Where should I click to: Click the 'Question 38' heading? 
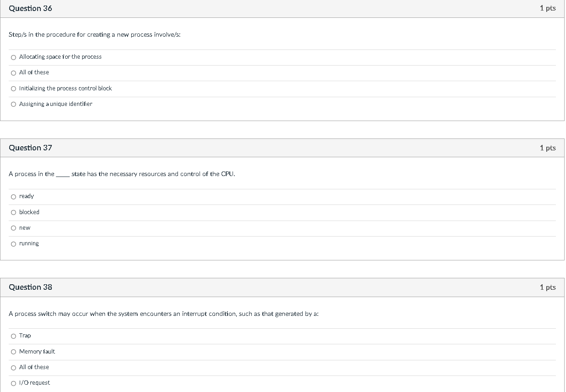pyautogui.click(x=30, y=287)
